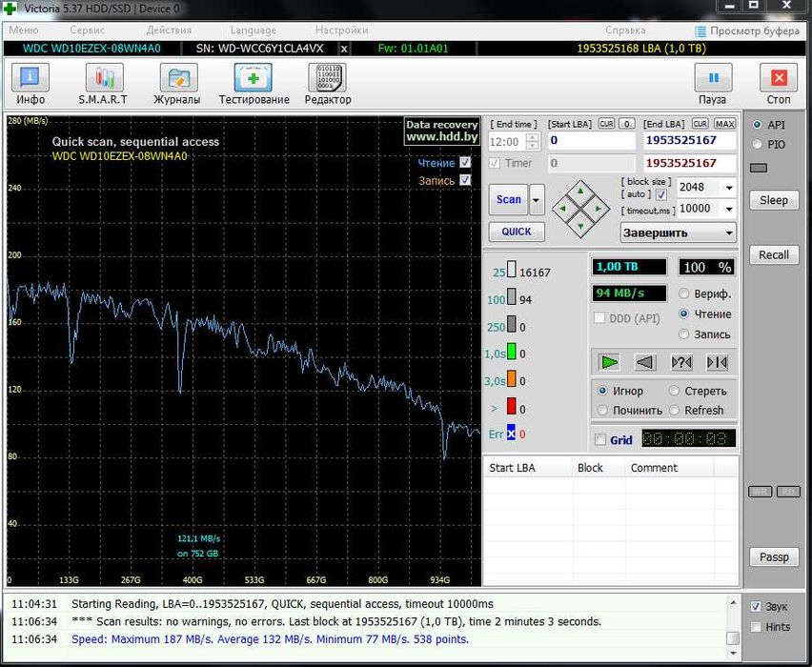This screenshot has width=812, height=667.
Task: Enable the Grid checkbox
Action: coord(599,440)
